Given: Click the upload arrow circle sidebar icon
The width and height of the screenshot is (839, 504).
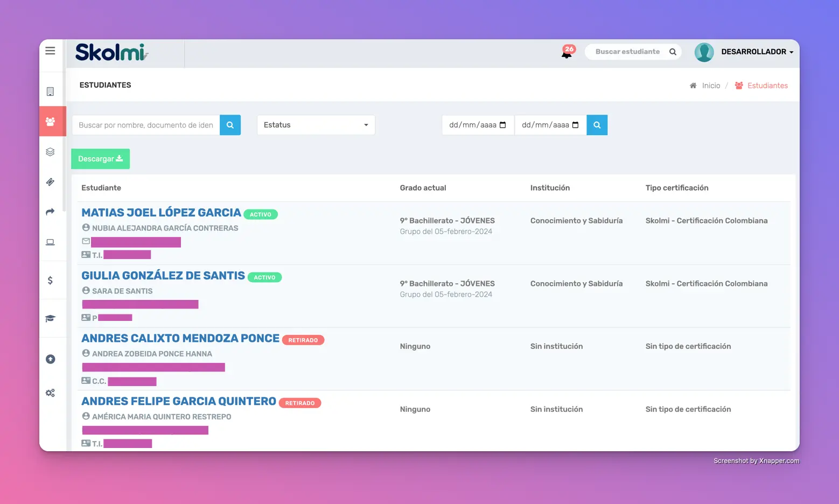Looking at the screenshot, I should [50, 359].
